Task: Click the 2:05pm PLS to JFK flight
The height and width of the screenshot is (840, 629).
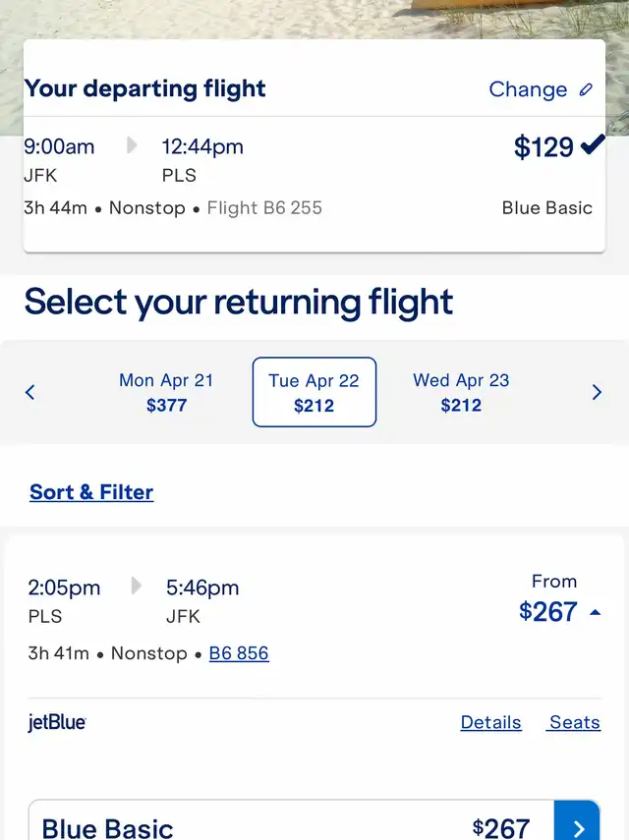Action: click(314, 616)
